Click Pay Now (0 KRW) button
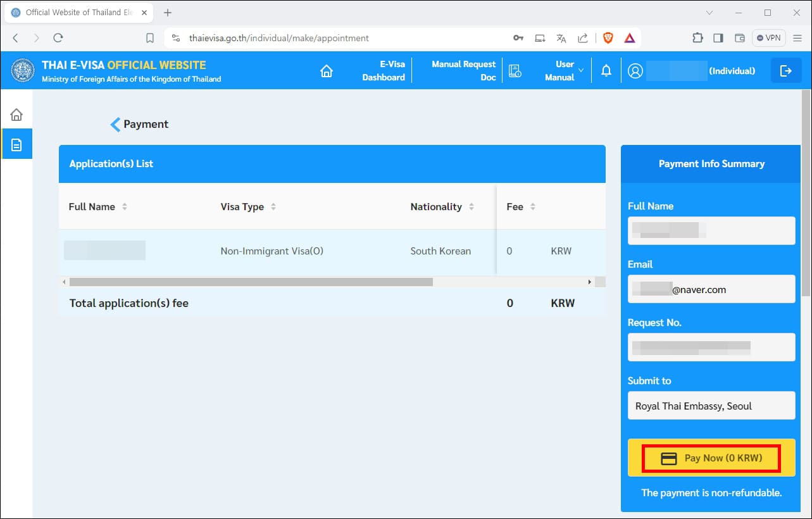 [711, 458]
